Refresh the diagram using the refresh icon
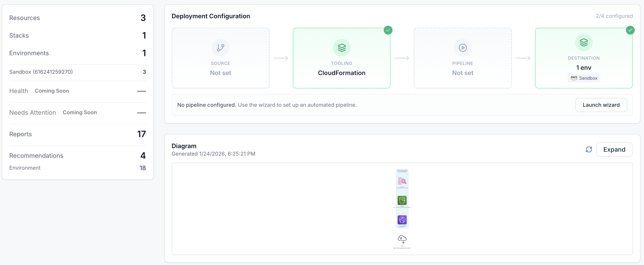This screenshot has width=644, height=265. [x=589, y=149]
